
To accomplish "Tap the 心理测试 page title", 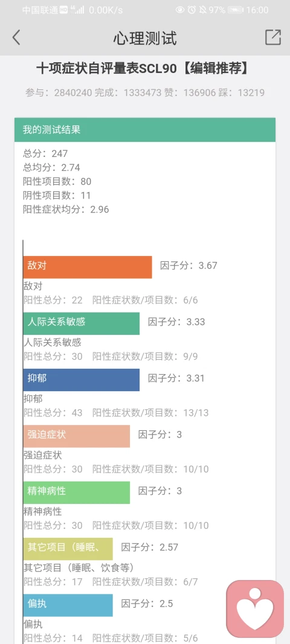I will [x=145, y=38].
